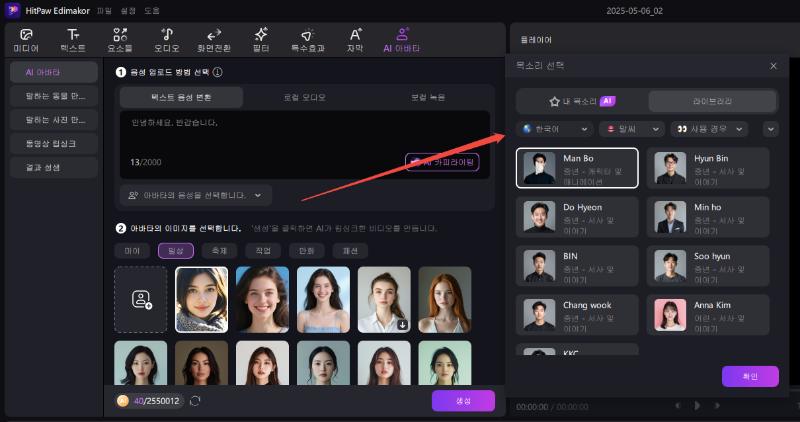Image resolution: width=800 pixels, height=422 pixels.
Task: Select the 필터 (Filter) tool icon
Action: click(261, 39)
